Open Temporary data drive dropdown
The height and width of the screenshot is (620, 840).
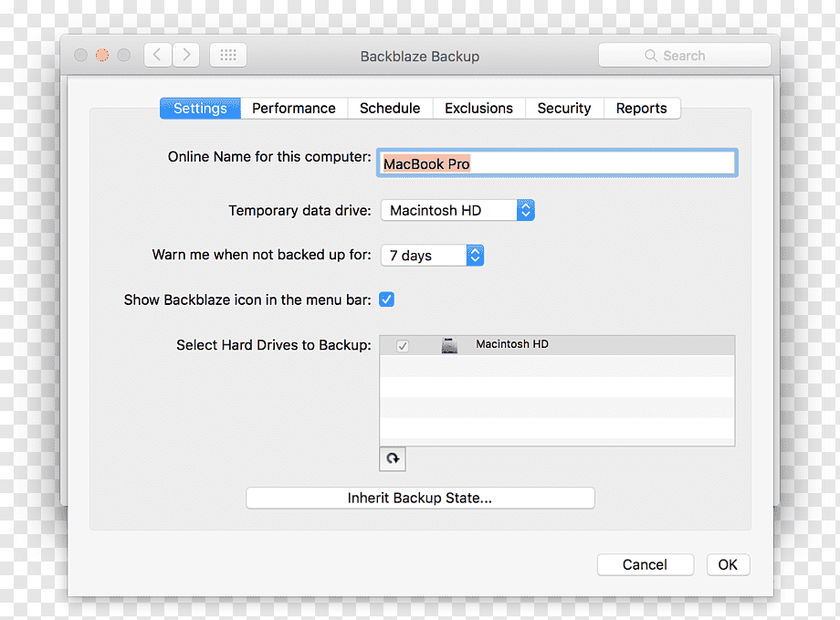point(457,210)
